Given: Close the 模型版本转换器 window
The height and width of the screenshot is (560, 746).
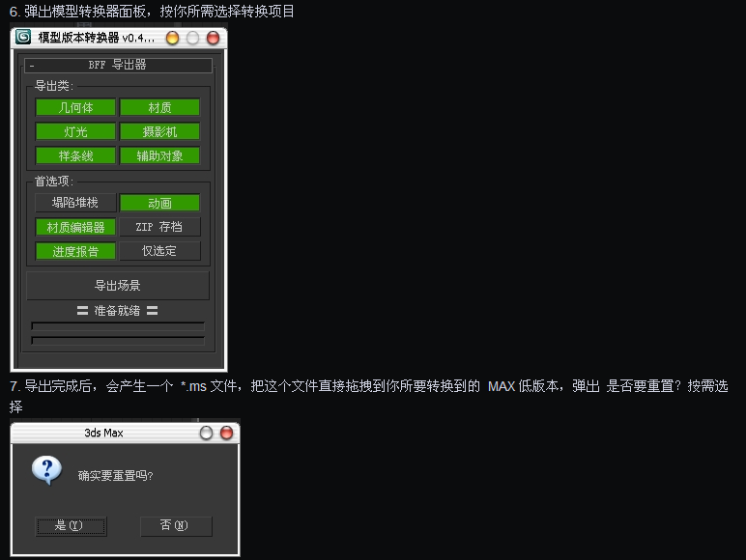Looking at the screenshot, I should (x=214, y=38).
